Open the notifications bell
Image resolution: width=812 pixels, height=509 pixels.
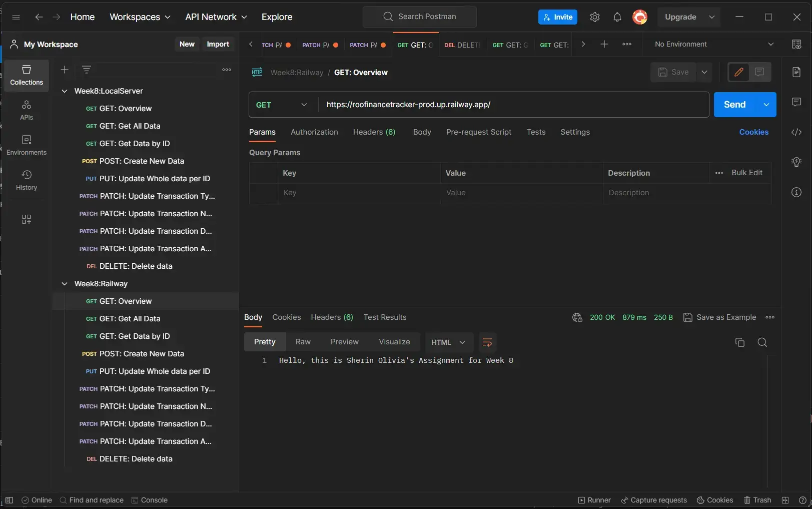(617, 17)
